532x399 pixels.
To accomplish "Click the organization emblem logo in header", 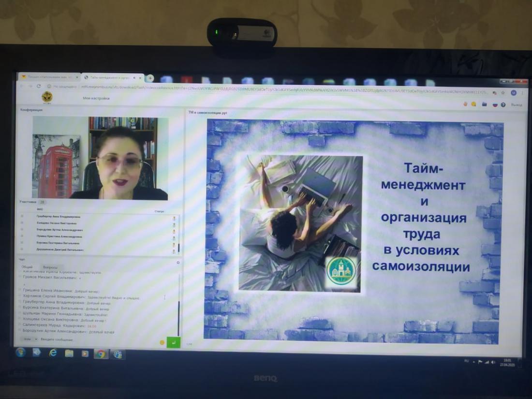I will pos(47,97).
